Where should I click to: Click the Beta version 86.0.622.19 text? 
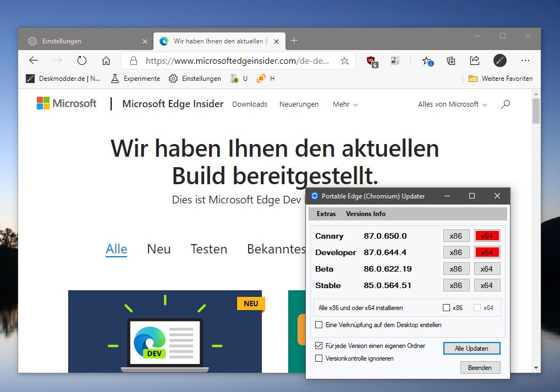coord(387,269)
